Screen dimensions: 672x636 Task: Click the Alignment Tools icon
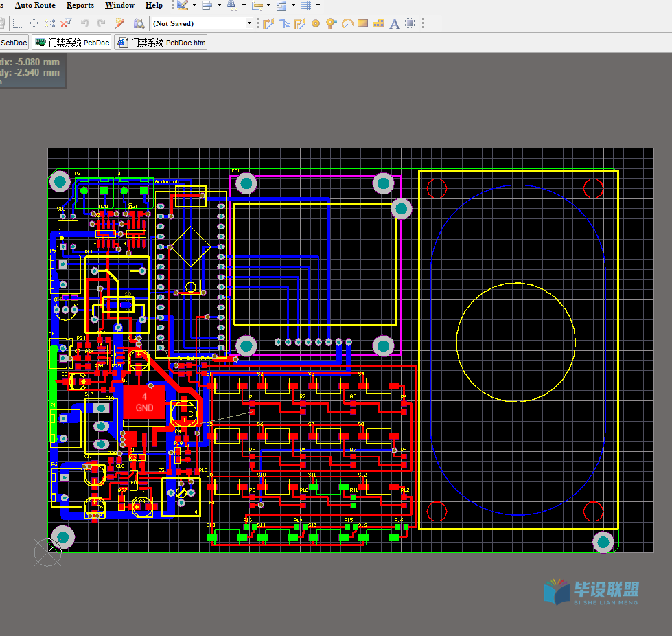[x=207, y=5]
